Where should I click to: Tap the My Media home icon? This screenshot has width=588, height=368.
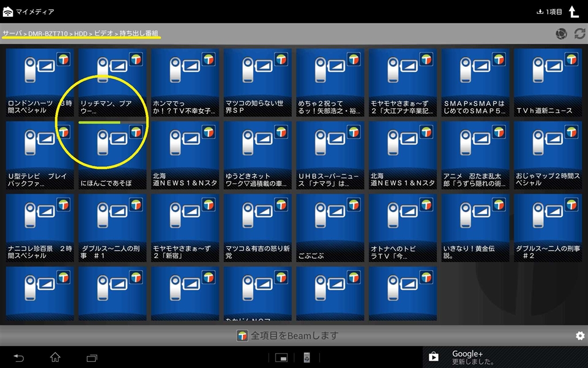pos(8,11)
